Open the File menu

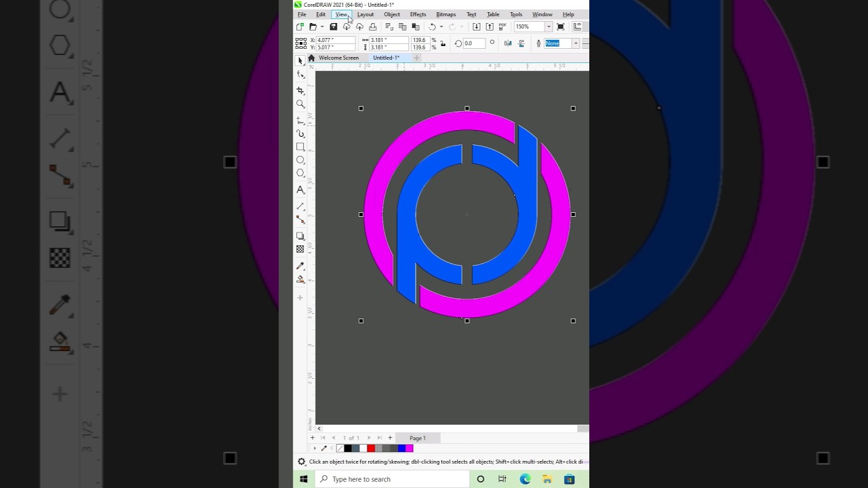[302, 14]
